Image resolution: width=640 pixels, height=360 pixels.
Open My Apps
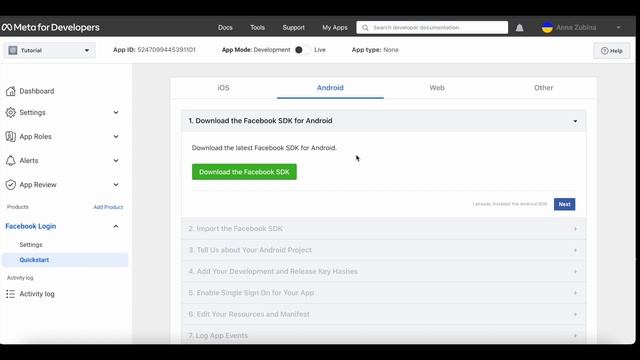coord(335,28)
